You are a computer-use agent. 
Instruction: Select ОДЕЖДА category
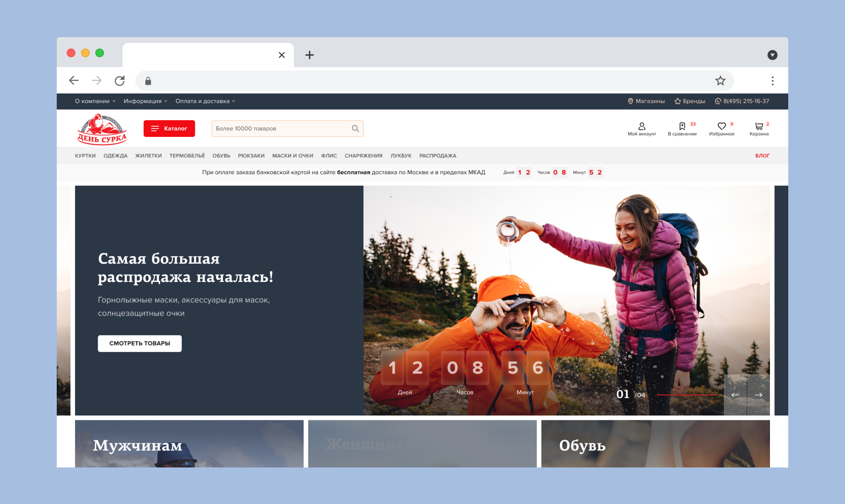tap(116, 156)
